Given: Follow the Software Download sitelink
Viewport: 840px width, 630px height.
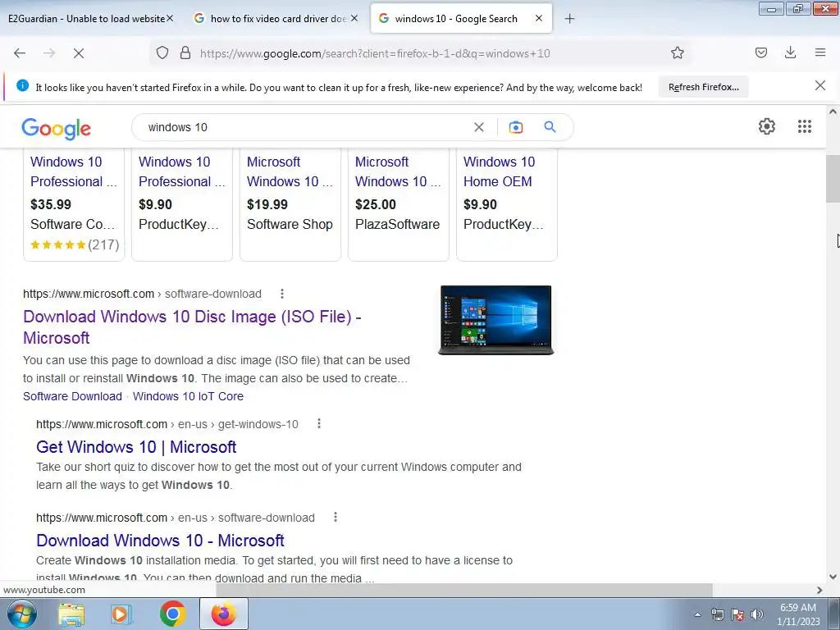Looking at the screenshot, I should 72,396.
